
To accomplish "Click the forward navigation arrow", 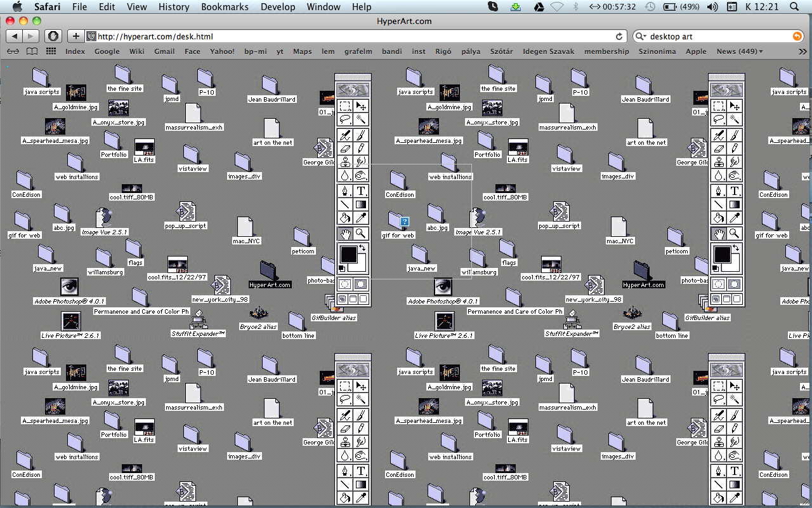I will pos(32,36).
